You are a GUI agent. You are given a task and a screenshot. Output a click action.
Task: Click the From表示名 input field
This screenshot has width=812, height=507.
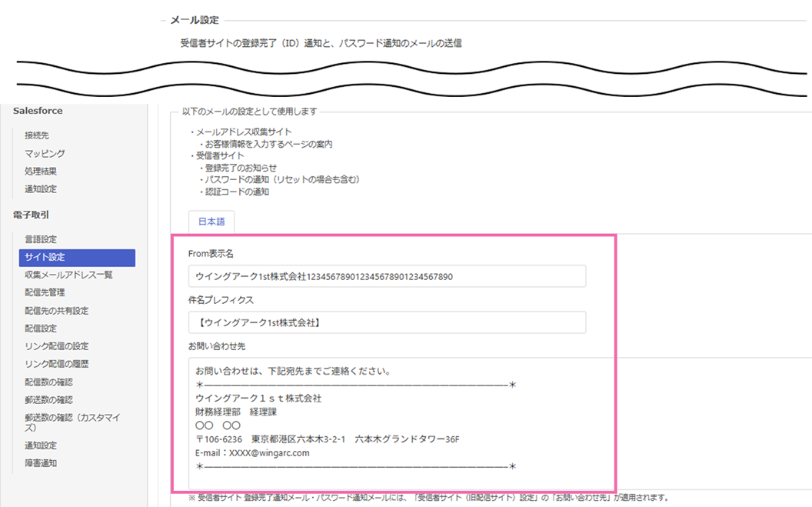pyautogui.click(x=387, y=276)
